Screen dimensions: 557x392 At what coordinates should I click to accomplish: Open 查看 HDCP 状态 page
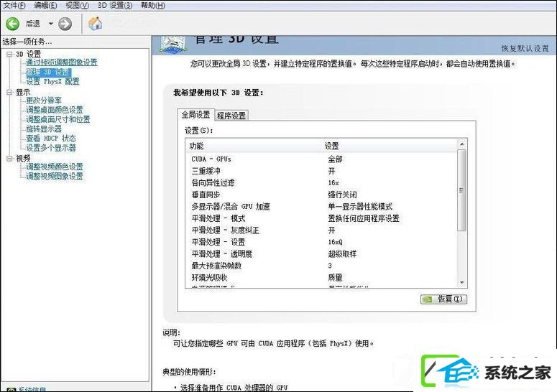pos(51,139)
